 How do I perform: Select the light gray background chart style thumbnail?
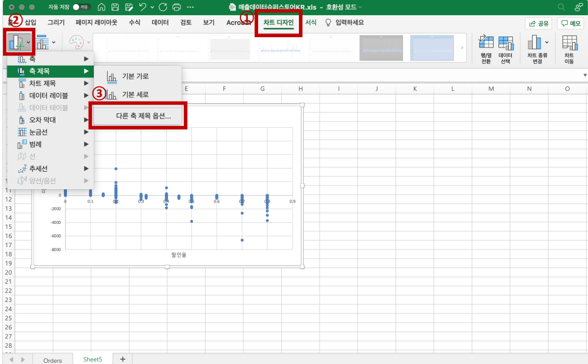[229, 48]
